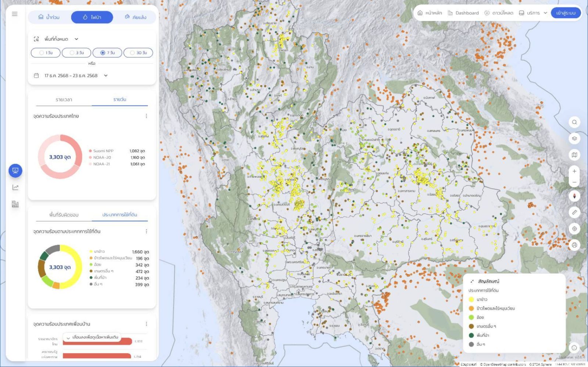The image size is (588, 367).
Task: Click the print map icon
Action: (574, 245)
